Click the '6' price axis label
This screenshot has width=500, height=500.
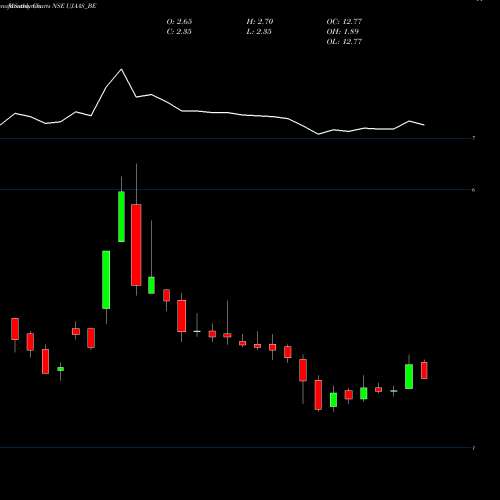tap(474, 190)
